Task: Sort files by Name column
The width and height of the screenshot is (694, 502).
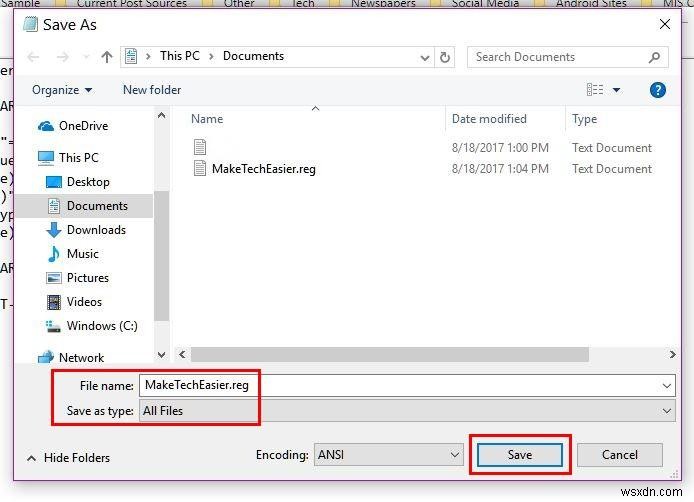Action: tap(207, 119)
